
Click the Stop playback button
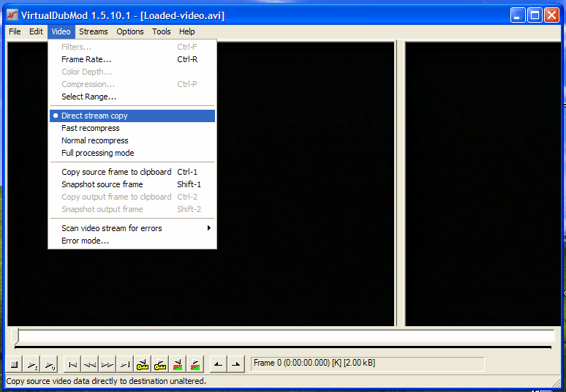15,364
